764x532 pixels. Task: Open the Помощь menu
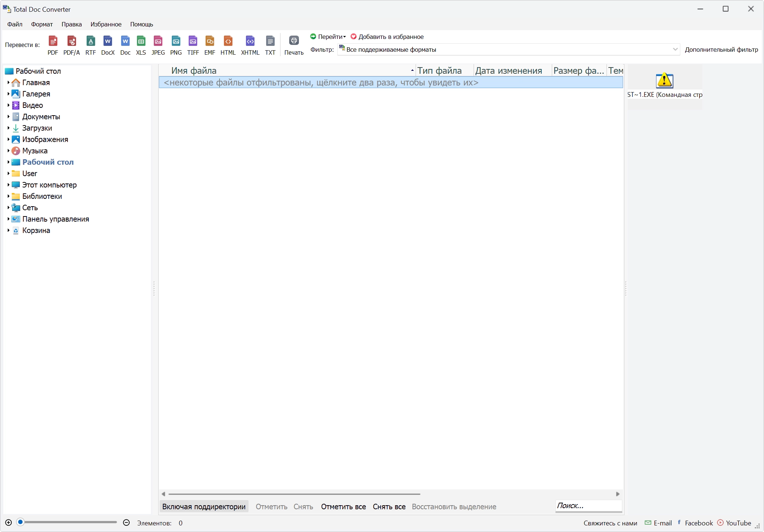(x=142, y=24)
